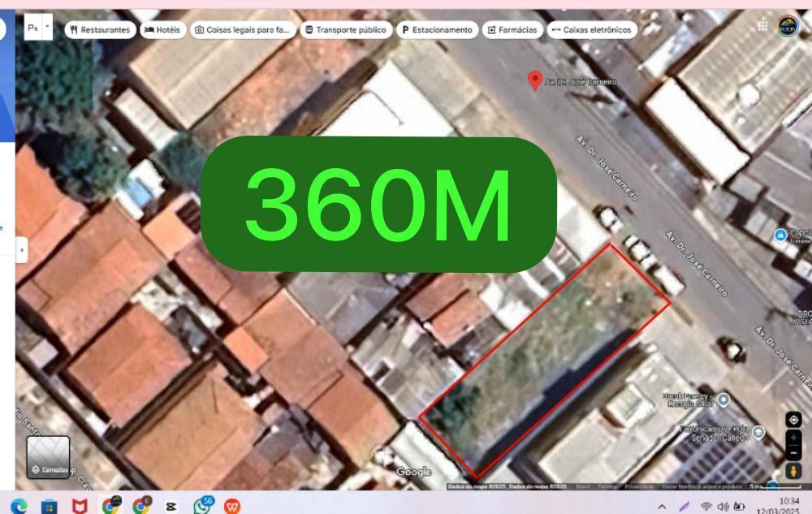This screenshot has width=812, height=514.
Task: Open the language dropdown arrow next to Pt
Action: click(47, 27)
